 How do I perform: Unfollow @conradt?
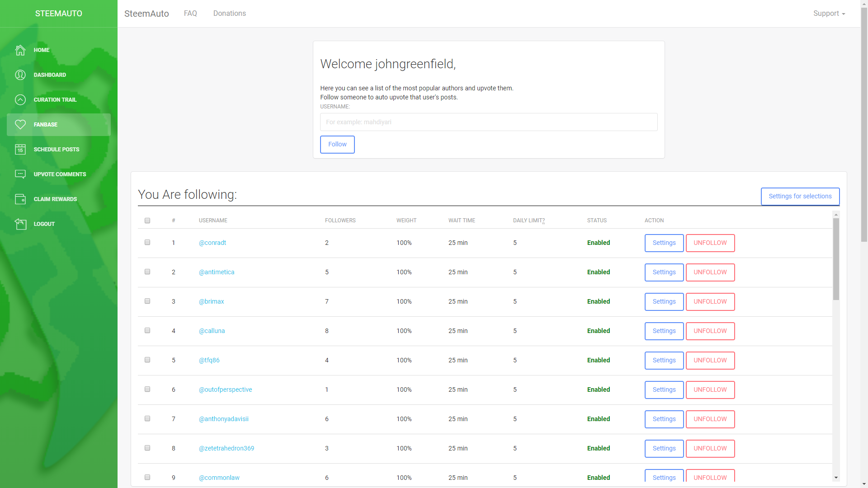pyautogui.click(x=710, y=243)
